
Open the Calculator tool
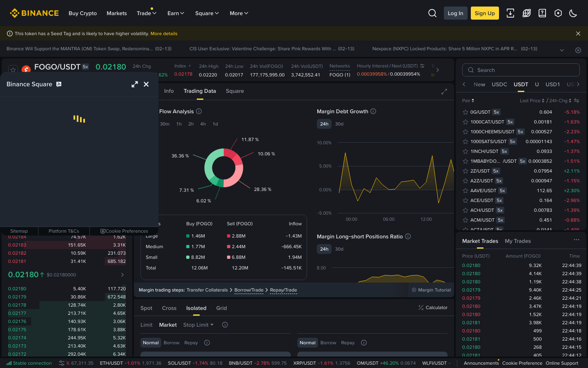pos(433,307)
